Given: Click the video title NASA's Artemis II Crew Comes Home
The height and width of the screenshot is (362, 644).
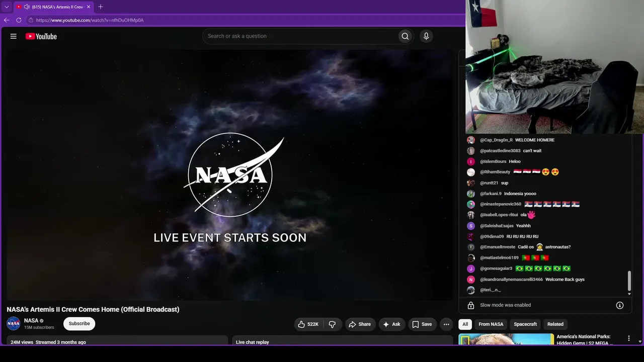Looking at the screenshot, I should coord(93,309).
